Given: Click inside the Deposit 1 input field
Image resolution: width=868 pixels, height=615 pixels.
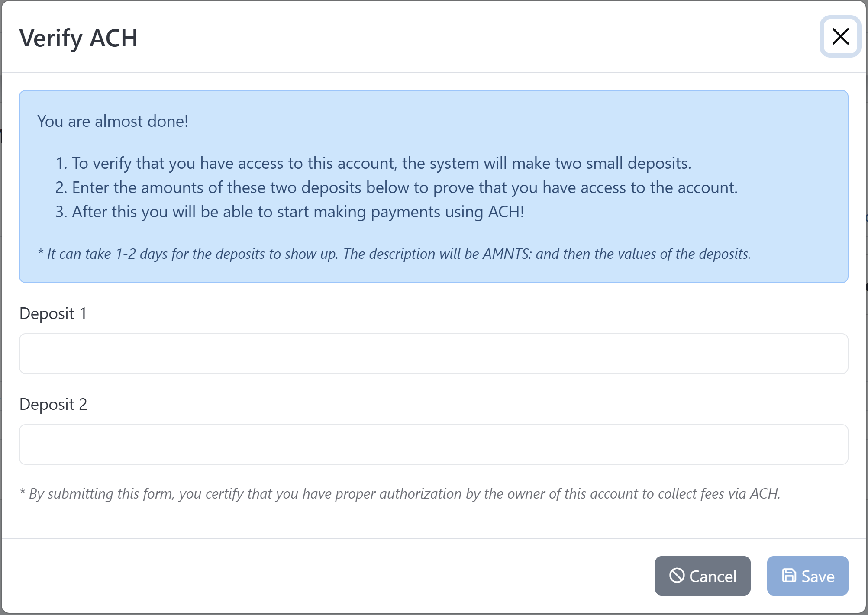Looking at the screenshot, I should point(433,354).
